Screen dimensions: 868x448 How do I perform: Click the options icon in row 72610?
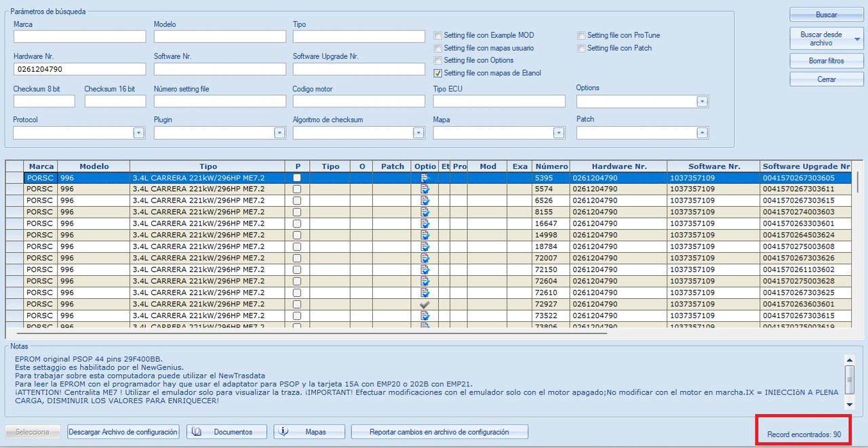(425, 293)
